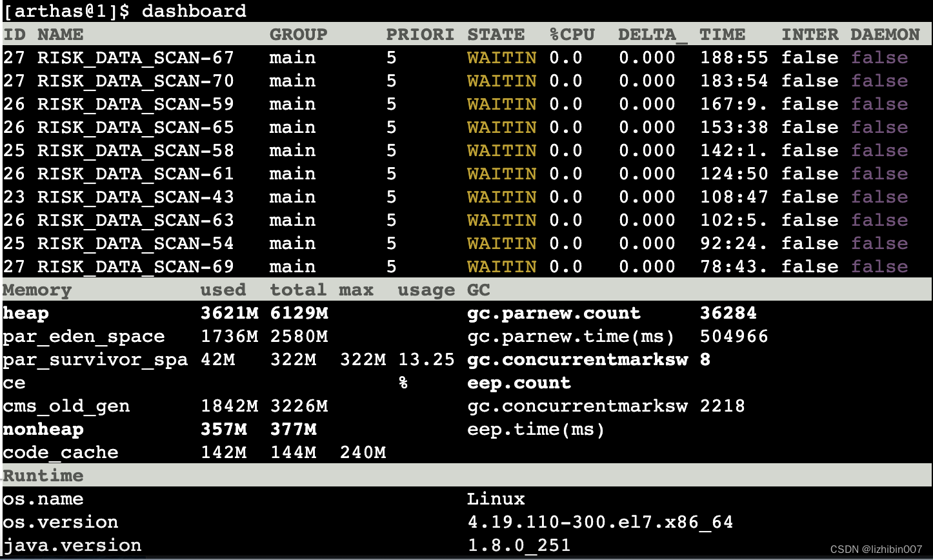Viewport: 933px width, 560px height.
Task: Select thread name RISK_DATA_SCAN-67
Action: 135,57
